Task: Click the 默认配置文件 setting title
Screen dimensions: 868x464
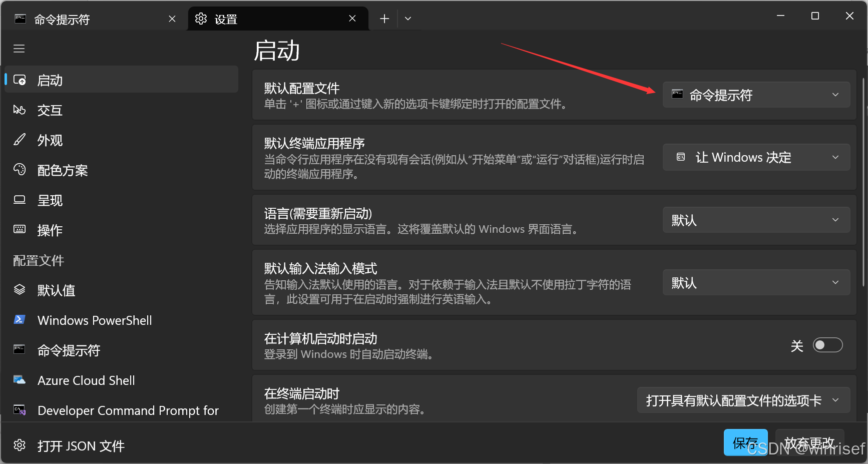Action: (x=302, y=89)
